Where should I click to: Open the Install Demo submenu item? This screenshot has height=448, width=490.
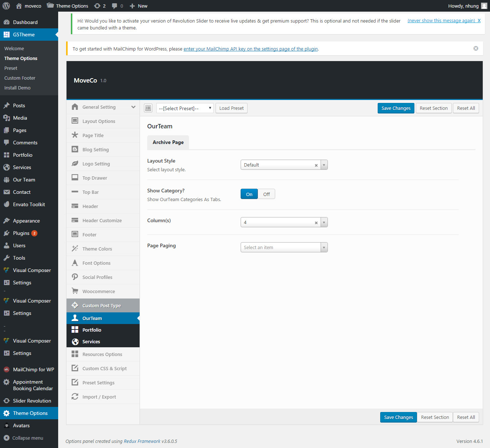click(x=17, y=88)
